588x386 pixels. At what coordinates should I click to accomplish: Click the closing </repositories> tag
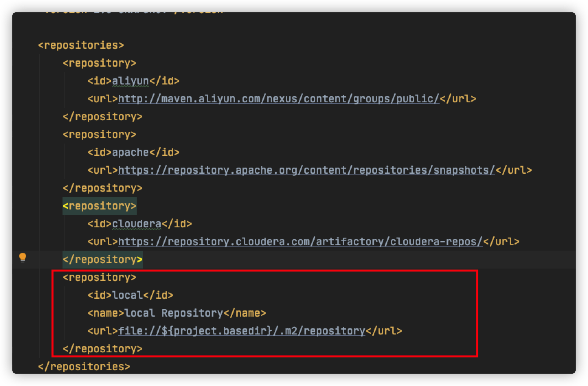(x=84, y=367)
